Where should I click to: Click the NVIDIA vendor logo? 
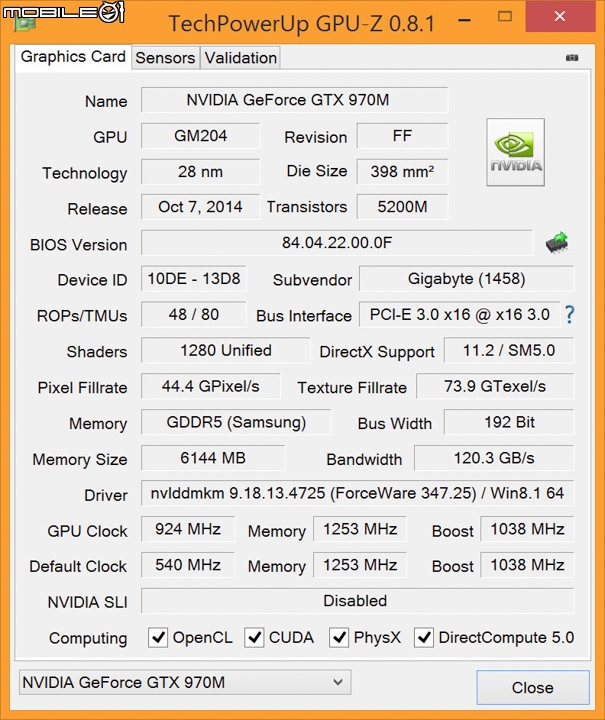pyautogui.click(x=515, y=152)
